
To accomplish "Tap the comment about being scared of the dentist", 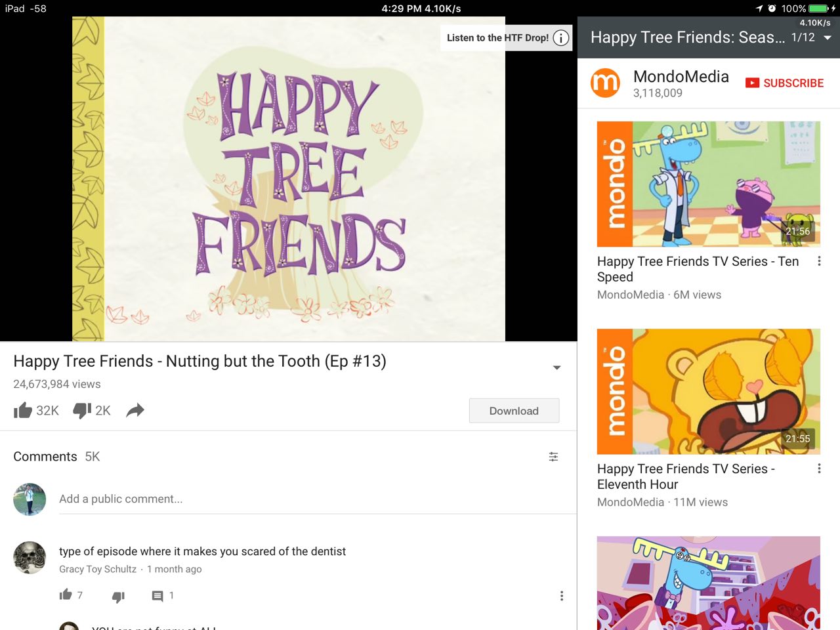I will pos(202,552).
